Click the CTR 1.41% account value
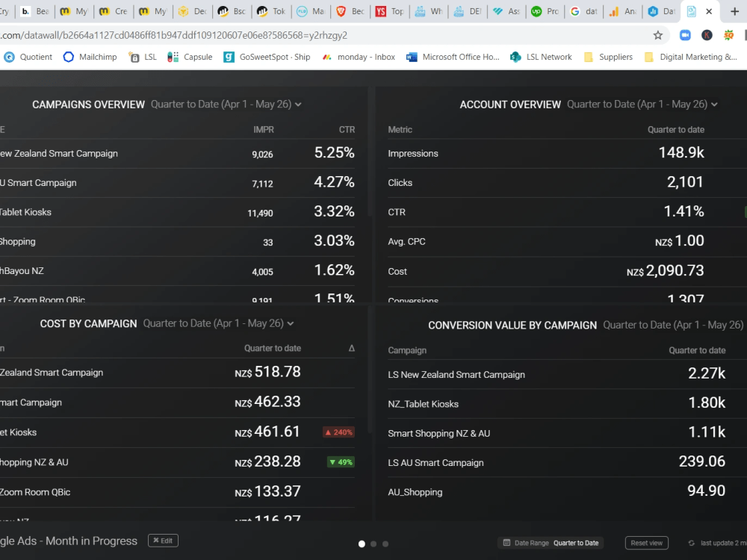This screenshot has height=560, width=747. (x=684, y=211)
